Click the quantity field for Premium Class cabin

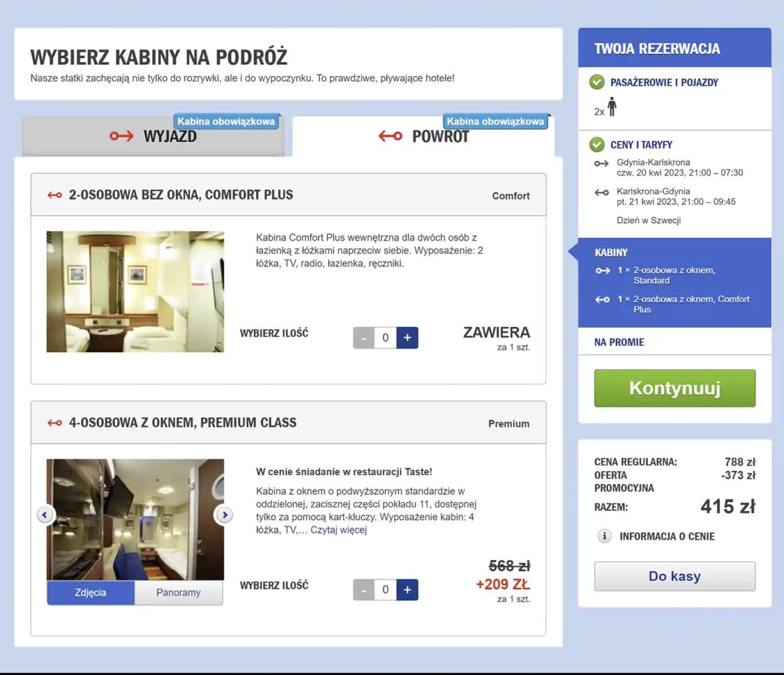coord(385,589)
